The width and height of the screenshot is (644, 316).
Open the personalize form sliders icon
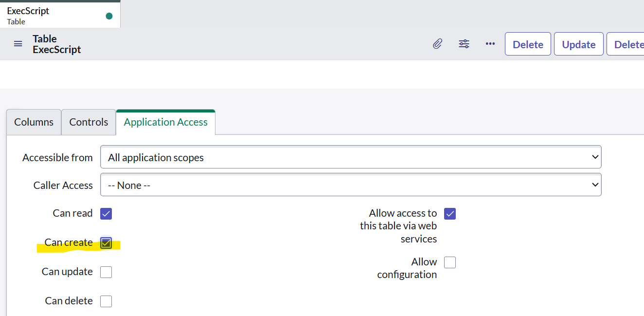[x=464, y=44]
